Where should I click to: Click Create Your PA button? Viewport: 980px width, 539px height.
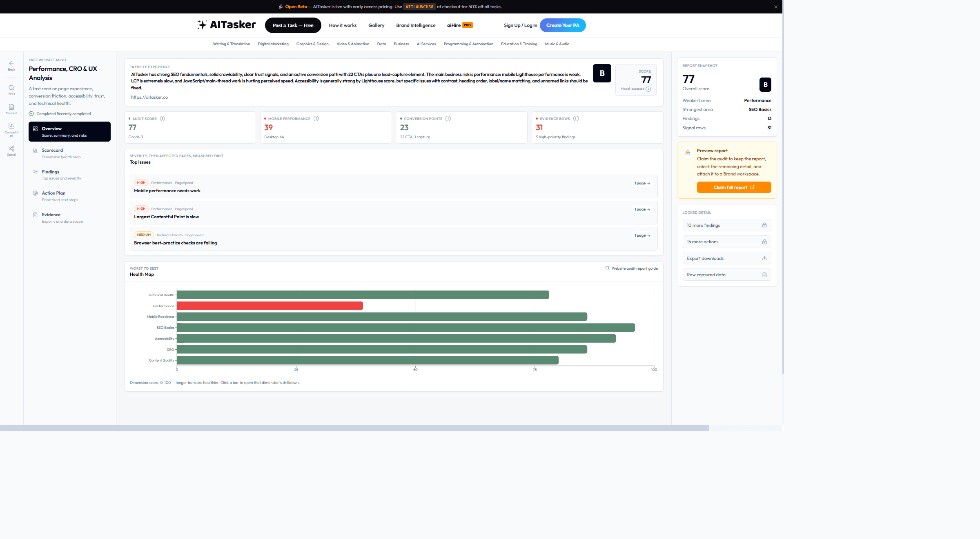point(563,25)
